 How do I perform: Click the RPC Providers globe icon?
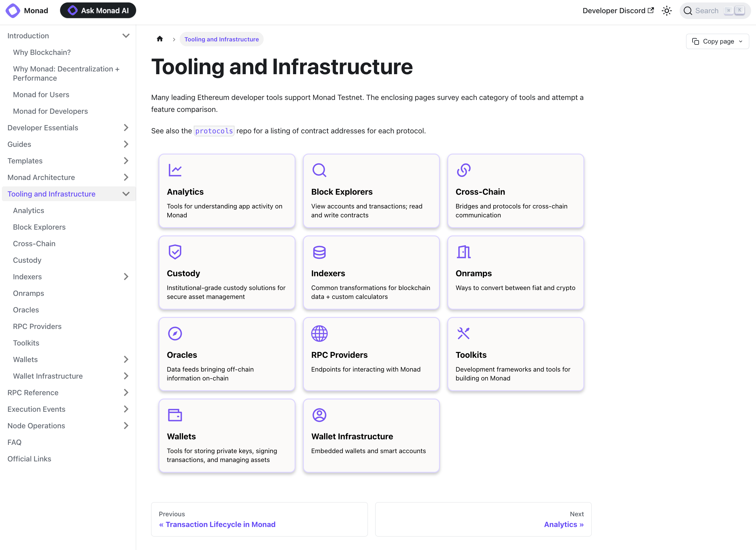pos(319,333)
